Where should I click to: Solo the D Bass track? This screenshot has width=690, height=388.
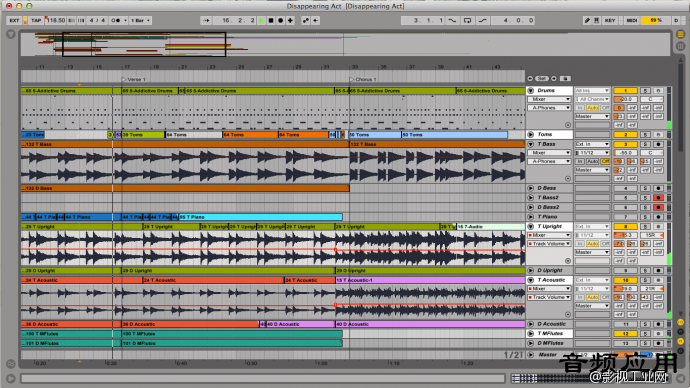click(x=645, y=188)
